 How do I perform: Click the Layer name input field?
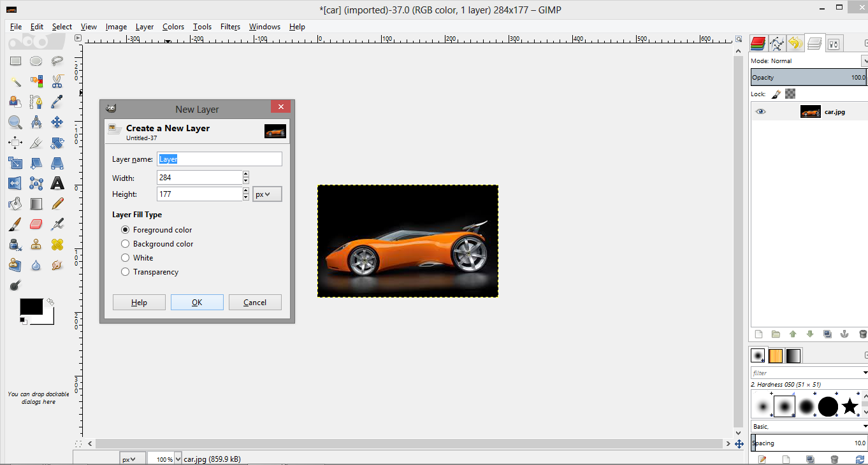(219, 159)
